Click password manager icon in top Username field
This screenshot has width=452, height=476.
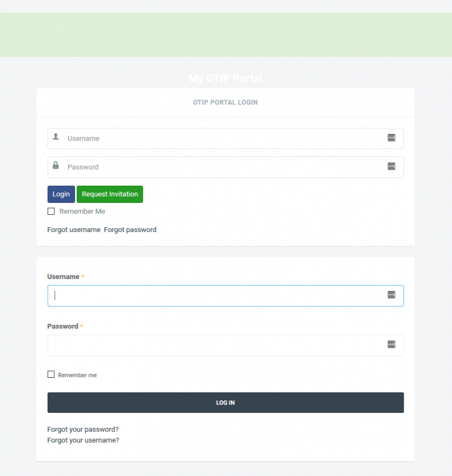tap(391, 138)
